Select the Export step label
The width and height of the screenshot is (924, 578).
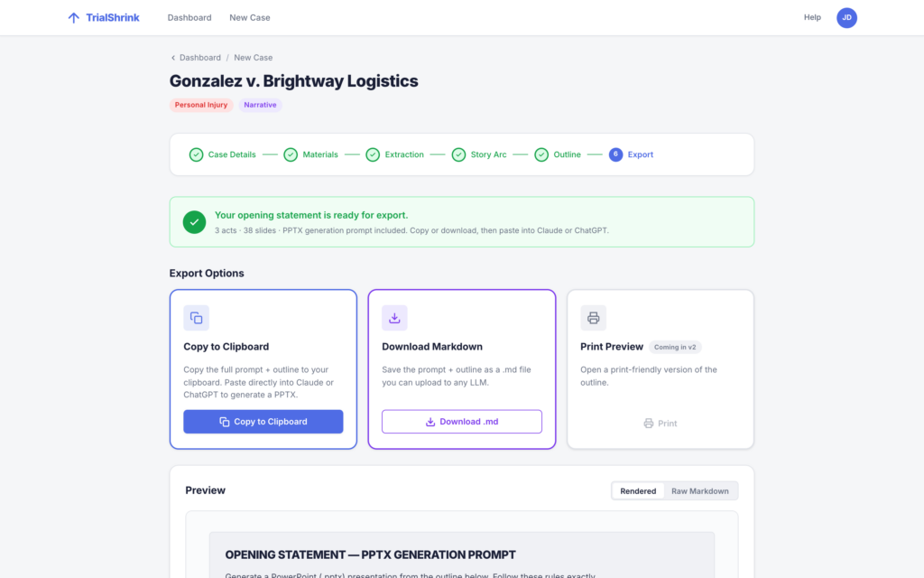pyautogui.click(x=640, y=154)
